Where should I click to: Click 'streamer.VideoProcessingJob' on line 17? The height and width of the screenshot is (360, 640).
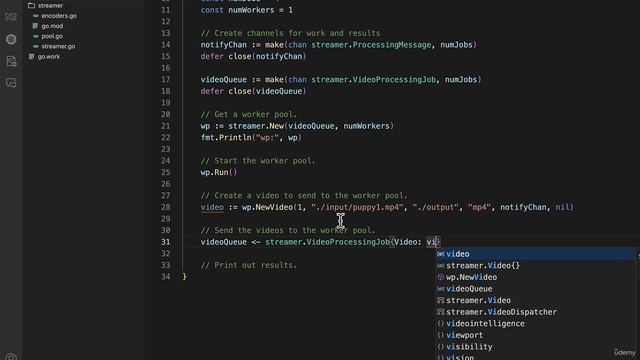(x=373, y=80)
